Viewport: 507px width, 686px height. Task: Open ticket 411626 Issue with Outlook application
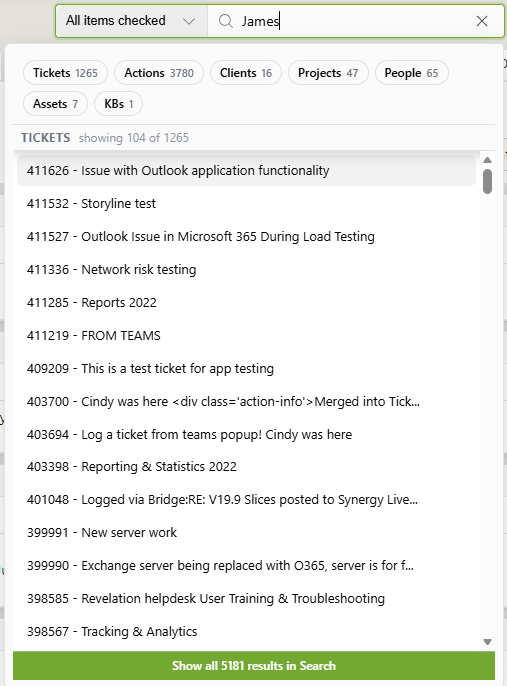point(246,170)
